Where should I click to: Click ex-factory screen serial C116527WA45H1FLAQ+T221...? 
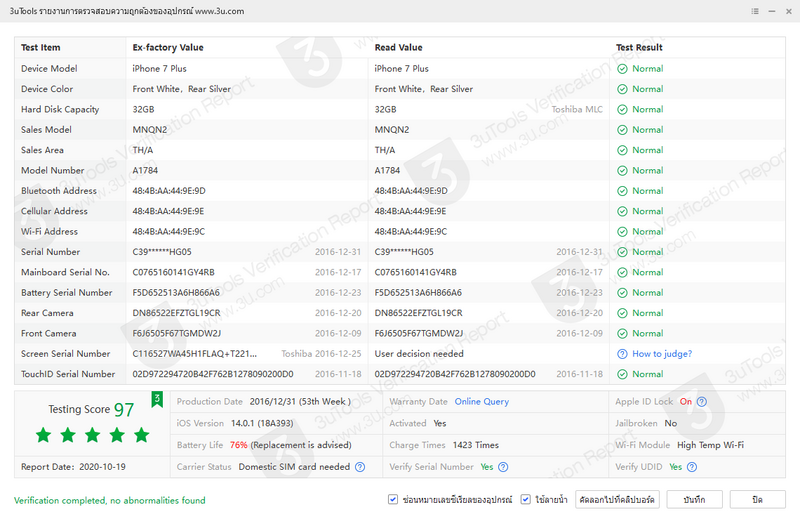tap(194, 354)
